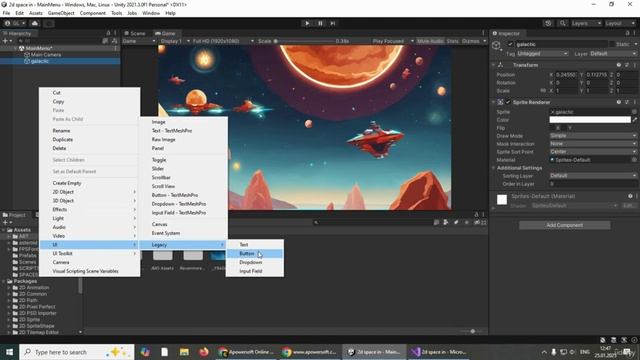This screenshot has width=640, height=360.
Task: Toggle galactic object active checkbox
Action: 510,44
